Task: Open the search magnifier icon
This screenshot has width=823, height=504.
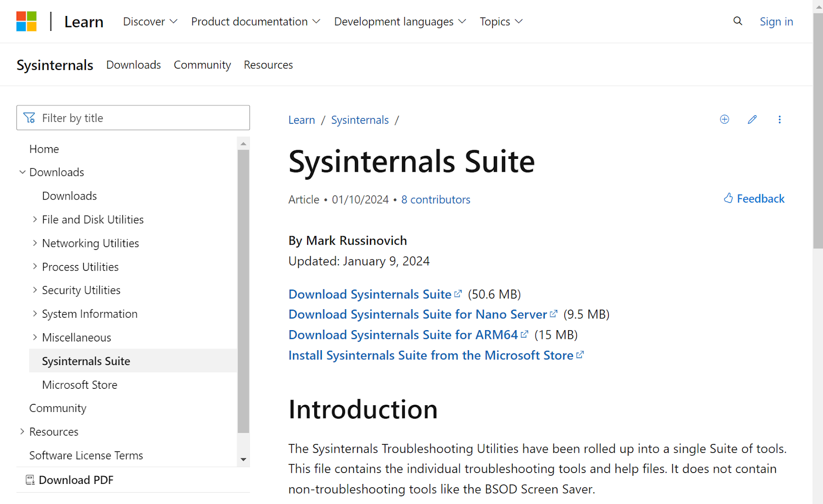Action: pos(738,21)
